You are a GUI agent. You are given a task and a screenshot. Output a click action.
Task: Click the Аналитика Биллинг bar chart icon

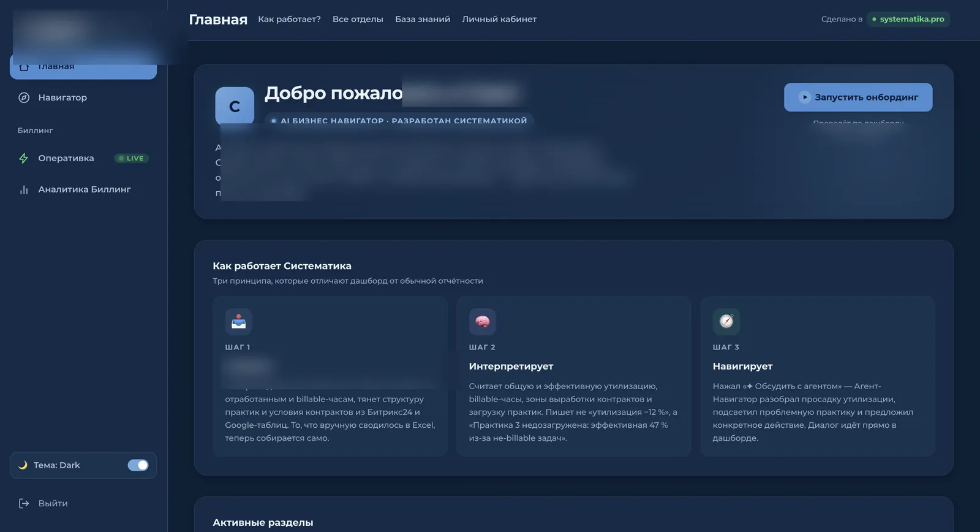[24, 189]
